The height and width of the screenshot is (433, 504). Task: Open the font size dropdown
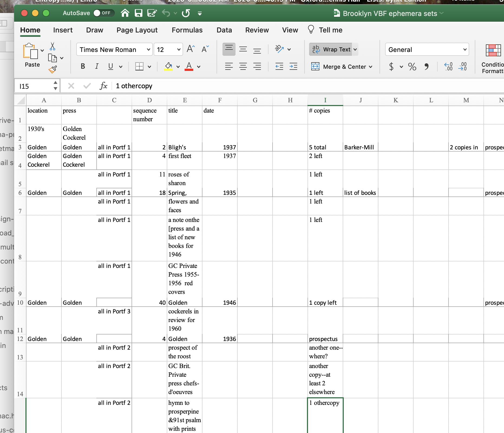(179, 50)
